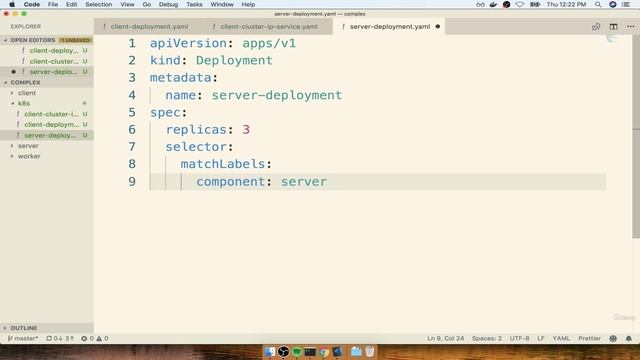Open the Apple menu
The image size is (640, 360).
tap(12, 4)
